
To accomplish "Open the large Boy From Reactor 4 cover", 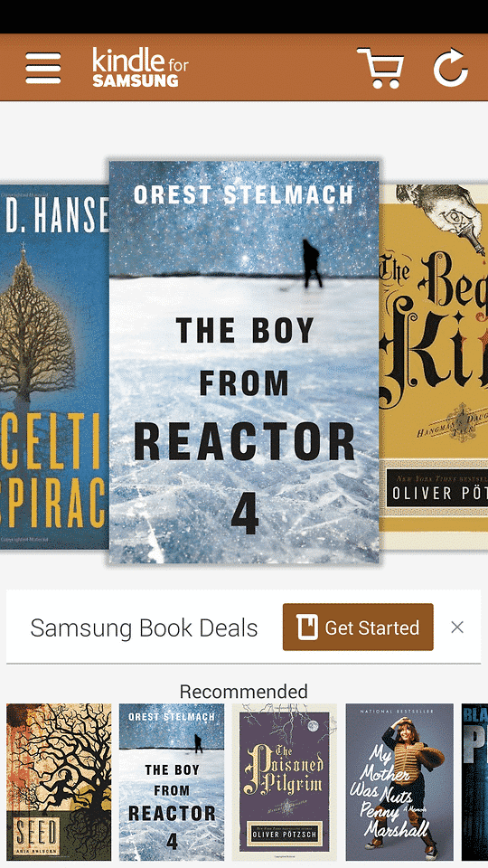I will point(244,363).
